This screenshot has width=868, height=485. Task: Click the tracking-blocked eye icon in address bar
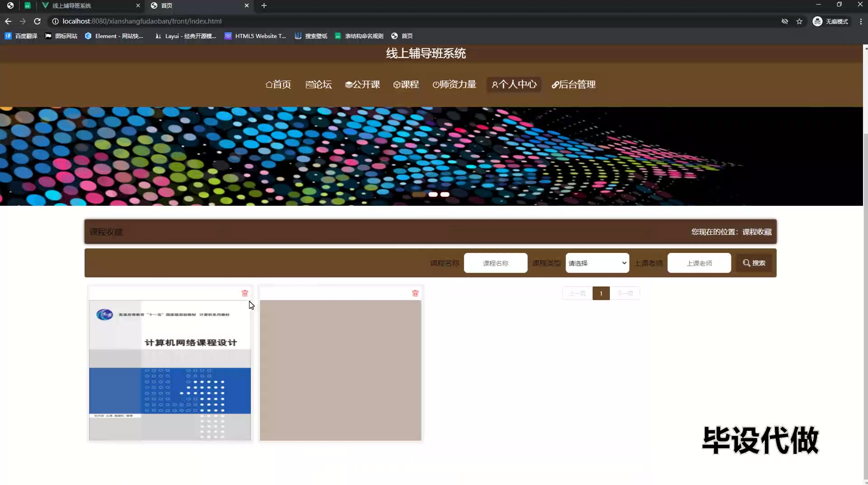[x=785, y=21]
